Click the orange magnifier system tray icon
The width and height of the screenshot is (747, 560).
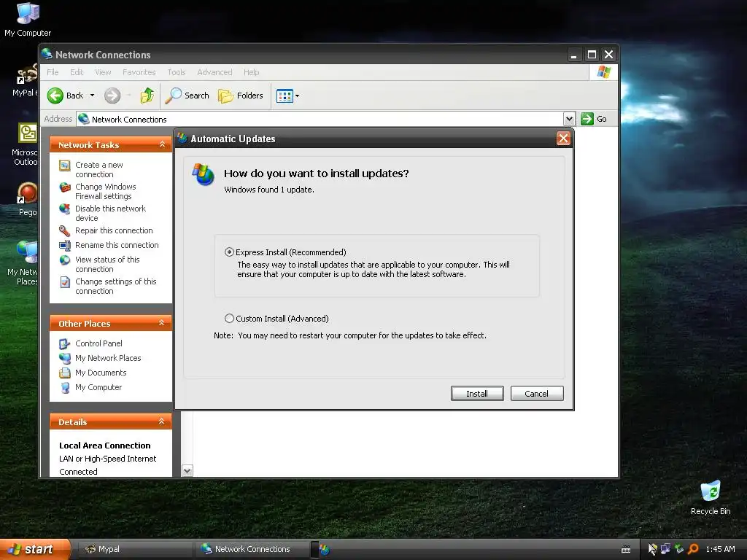click(693, 549)
